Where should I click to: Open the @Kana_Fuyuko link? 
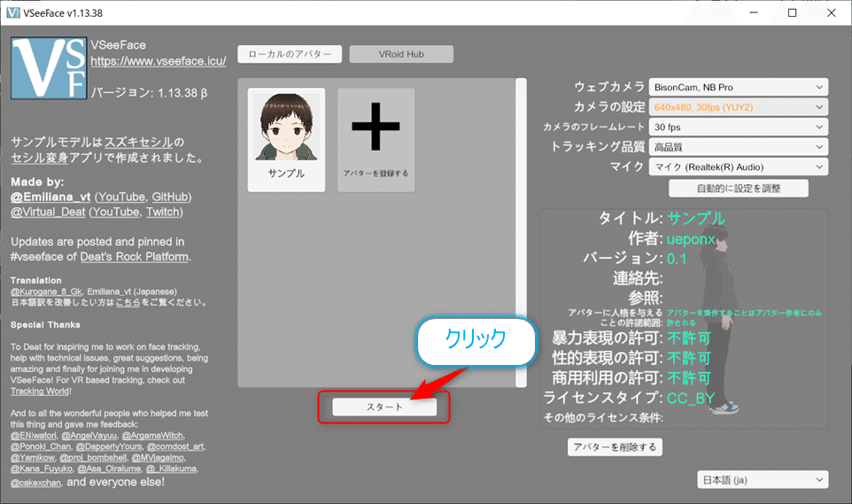42,468
